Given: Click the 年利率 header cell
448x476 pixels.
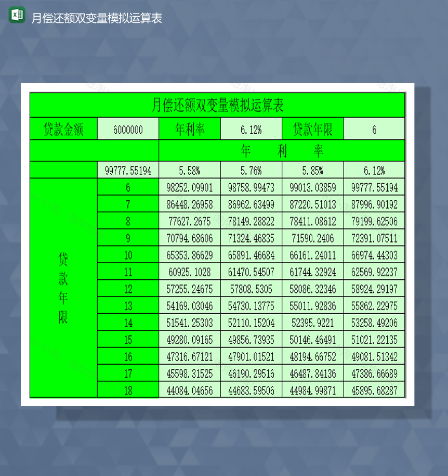Looking at the screenshot, I should coord(189,128).
